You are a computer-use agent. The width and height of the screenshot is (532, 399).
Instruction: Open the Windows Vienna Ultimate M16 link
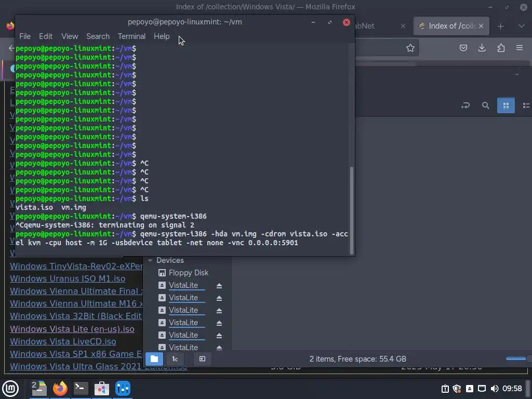coord(76,303)
